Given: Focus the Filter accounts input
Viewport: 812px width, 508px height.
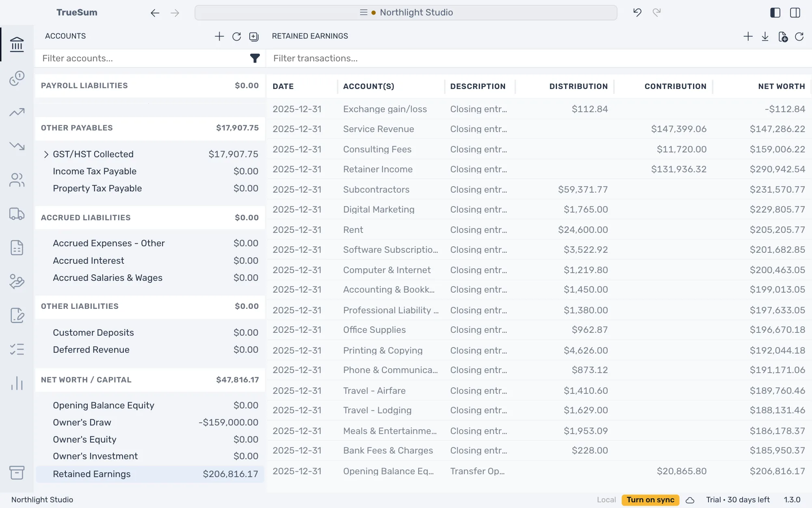Looking at the screenshot, I should [x=142, y=59].
